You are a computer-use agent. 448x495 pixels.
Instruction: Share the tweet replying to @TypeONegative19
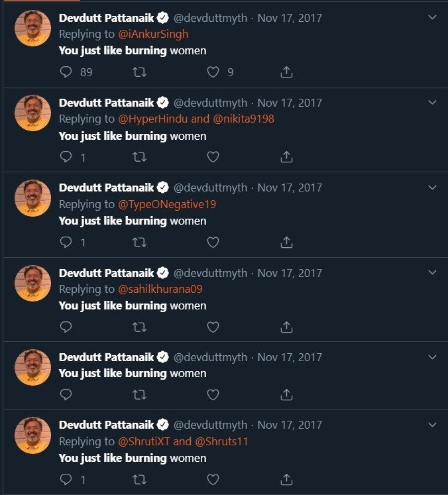click(x=286, y=242)
